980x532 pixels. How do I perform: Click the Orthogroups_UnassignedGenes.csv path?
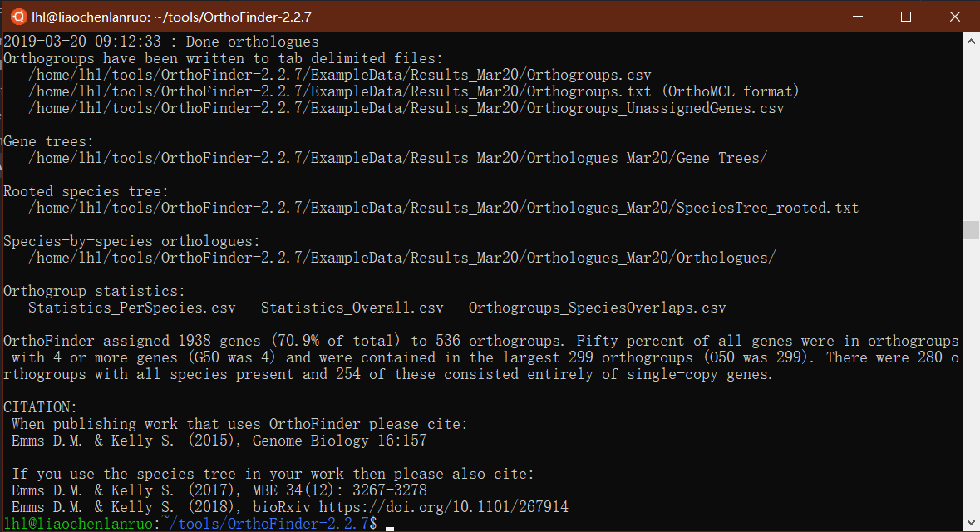[406, 108]
